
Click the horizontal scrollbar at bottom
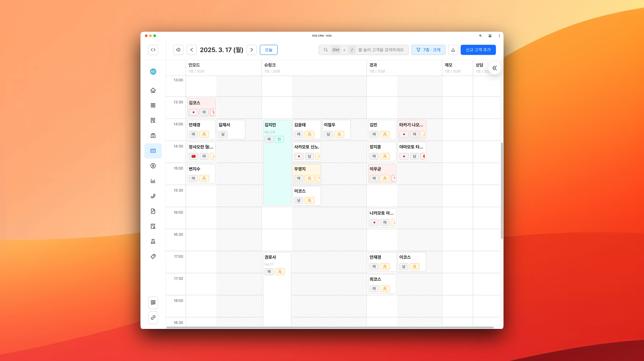point(330,327)
